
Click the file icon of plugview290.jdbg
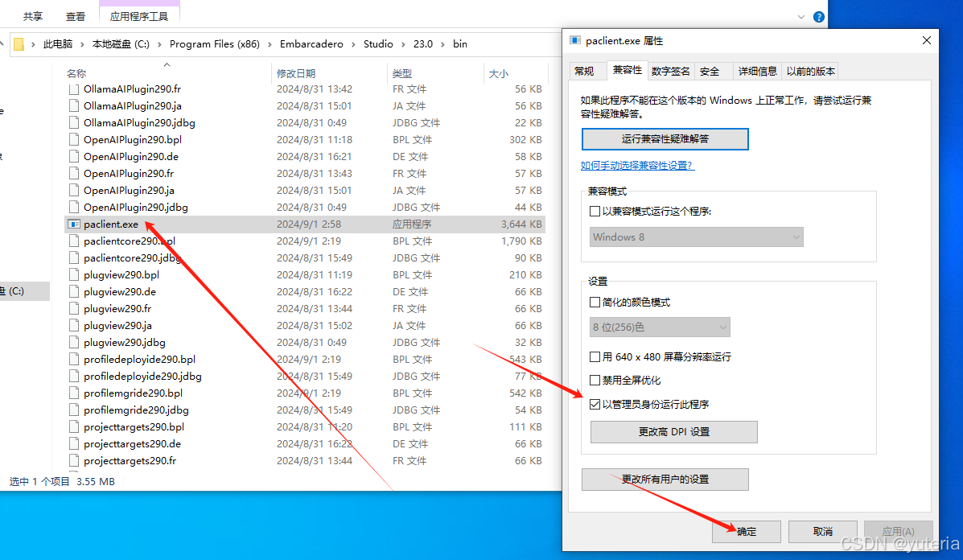[x=74, y=342]
